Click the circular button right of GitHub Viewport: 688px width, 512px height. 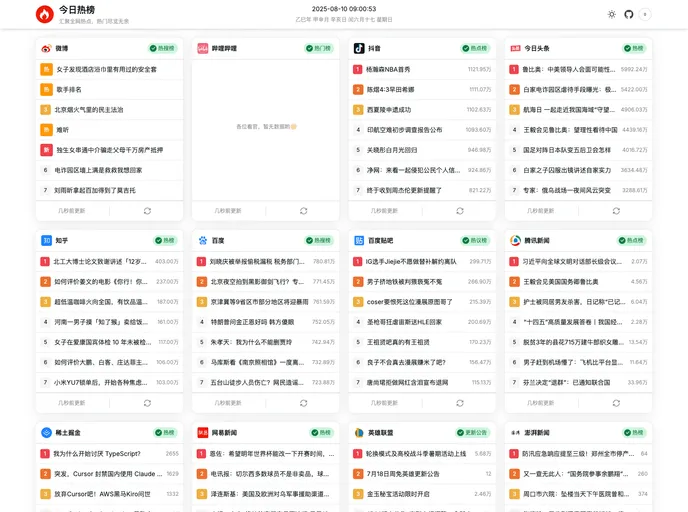coord(645,14)
